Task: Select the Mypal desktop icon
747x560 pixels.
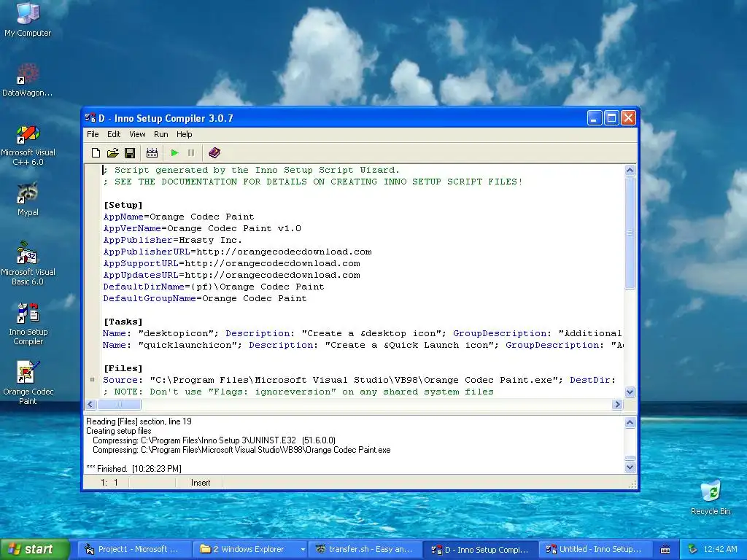Action: click(x=28, y=199)
